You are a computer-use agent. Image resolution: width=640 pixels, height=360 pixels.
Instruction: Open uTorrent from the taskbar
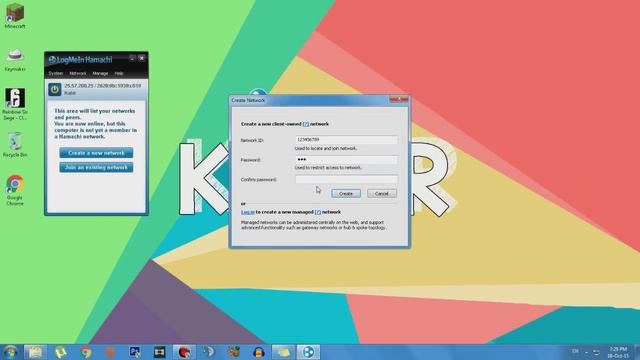pos(61,352)
